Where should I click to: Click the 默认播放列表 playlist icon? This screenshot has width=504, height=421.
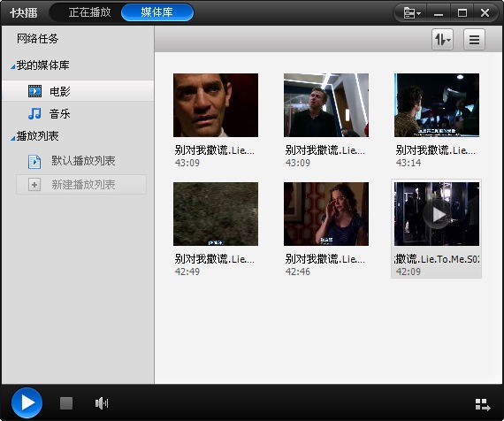34,162
